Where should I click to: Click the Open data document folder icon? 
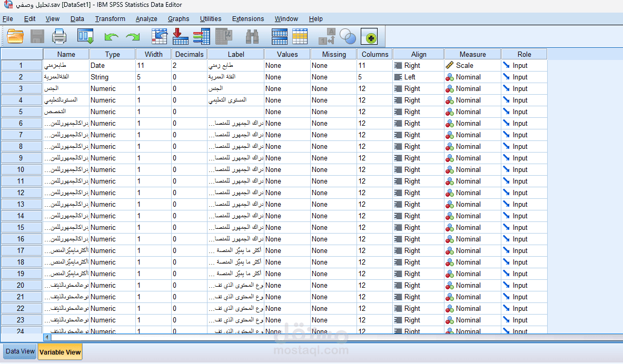click(x=15, y=36)
